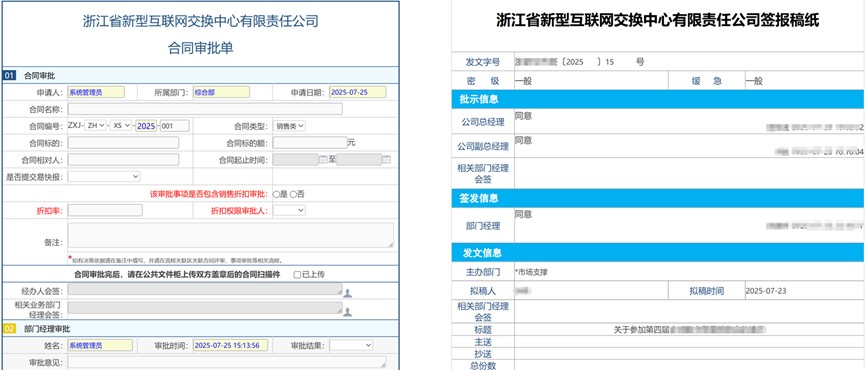Screen dimensions: 865x370
Task: Click the 合同名称 input field
Action: click(205, 109)
